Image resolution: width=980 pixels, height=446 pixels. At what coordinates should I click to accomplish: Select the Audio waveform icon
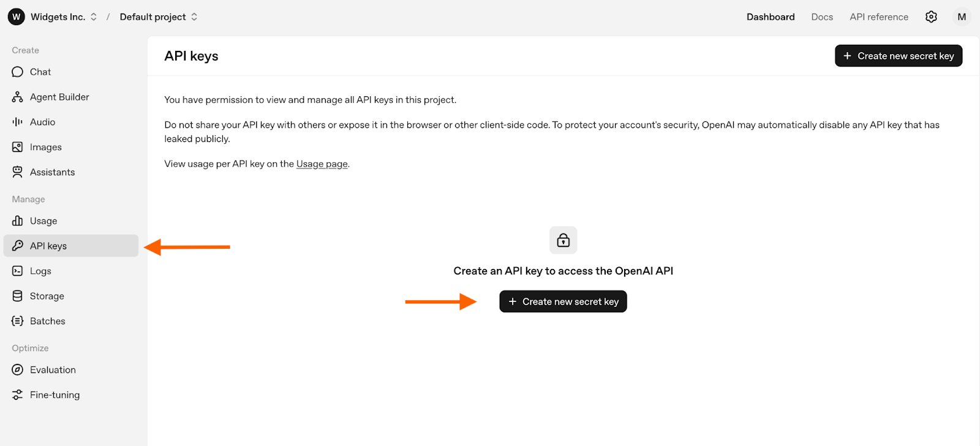pyautogui.click(x=17, y=122)
